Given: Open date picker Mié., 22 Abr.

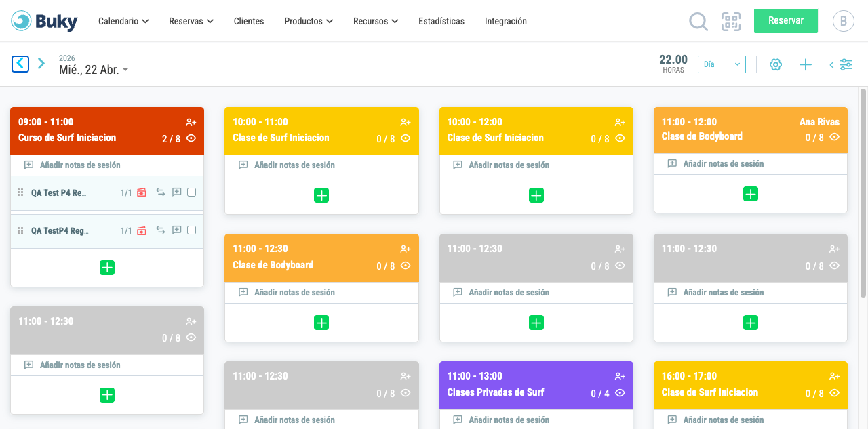Looking at the screenshot, I should point(94,70).
